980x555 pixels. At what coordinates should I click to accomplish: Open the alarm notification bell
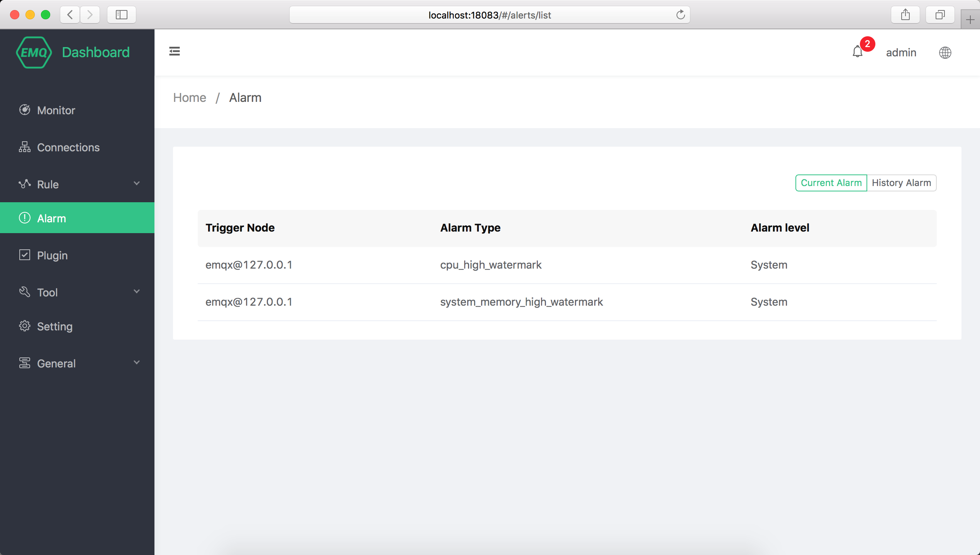click(x=857, y=52)
